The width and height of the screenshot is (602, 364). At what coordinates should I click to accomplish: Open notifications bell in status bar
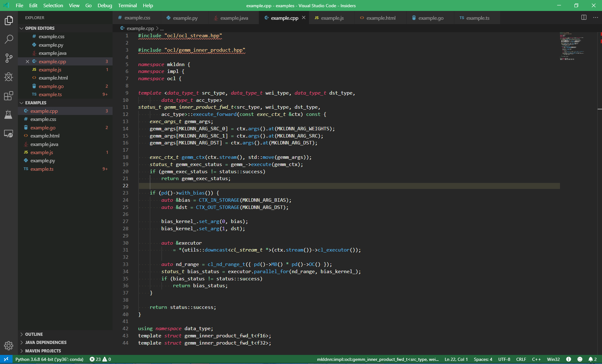click(592, 359)
